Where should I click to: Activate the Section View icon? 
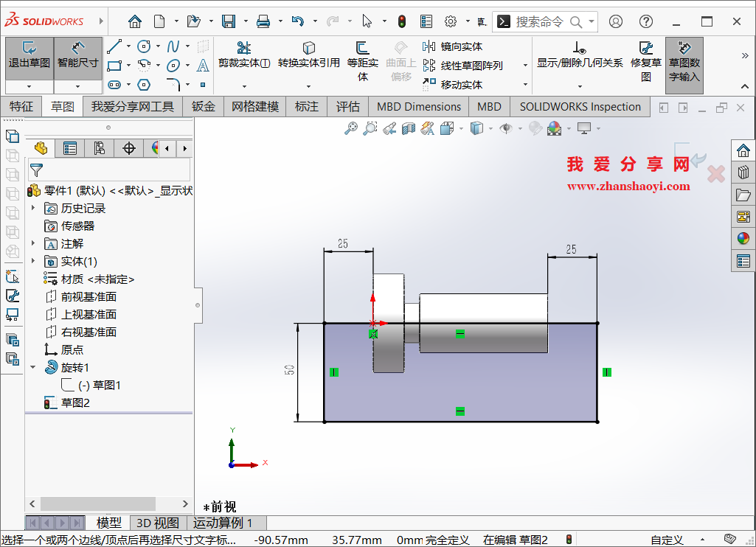tap(409, 128)
